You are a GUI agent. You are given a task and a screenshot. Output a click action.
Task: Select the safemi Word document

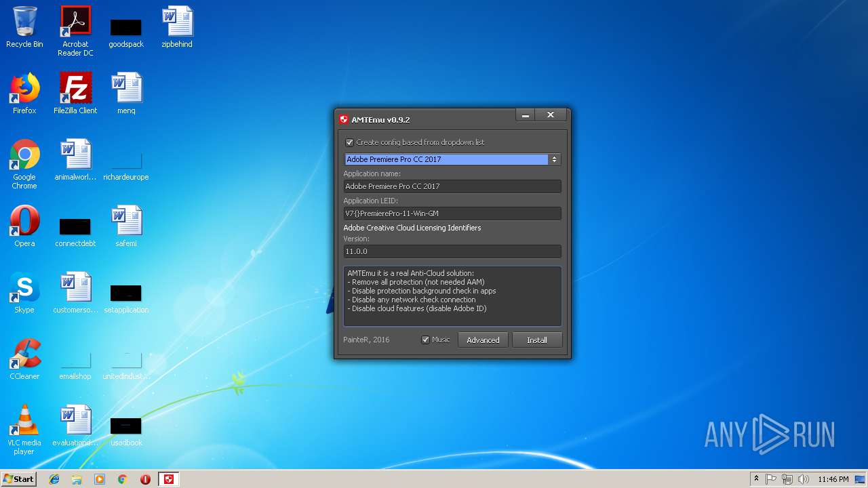(x=126, y=226)
